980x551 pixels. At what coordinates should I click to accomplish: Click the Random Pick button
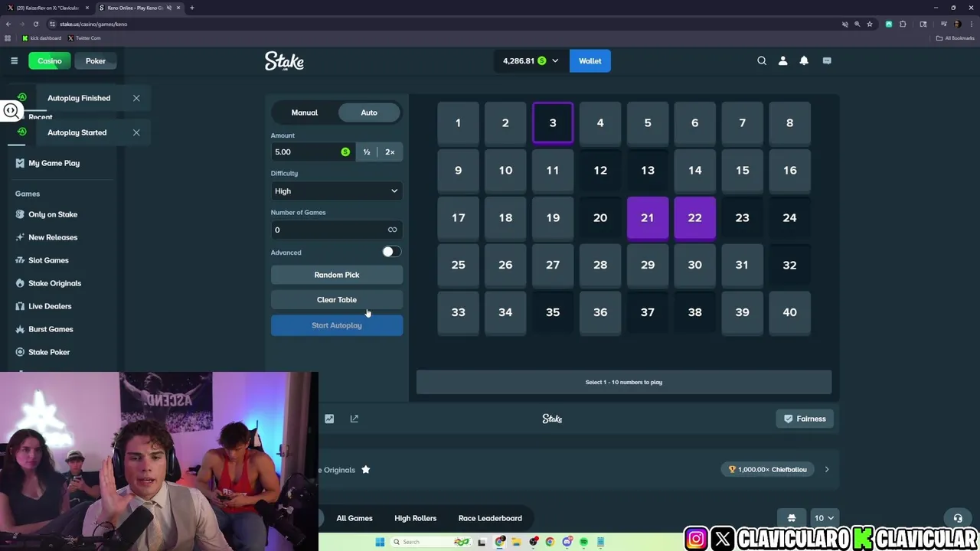click(337, 275)
